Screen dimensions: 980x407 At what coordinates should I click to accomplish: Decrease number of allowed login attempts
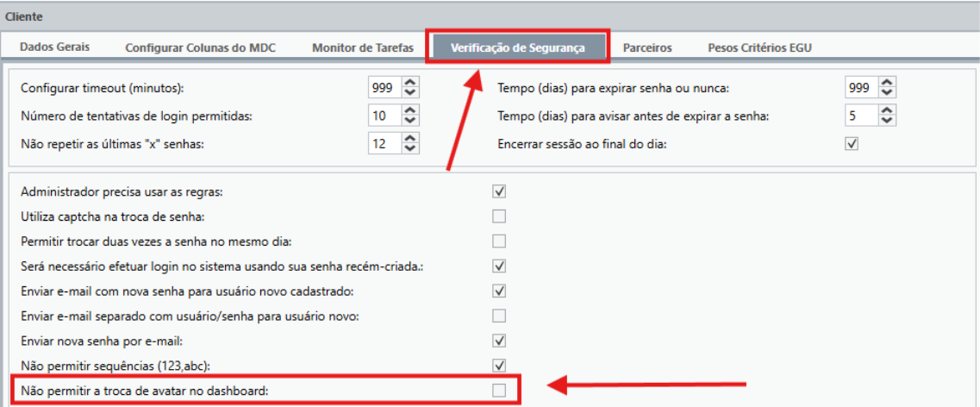[410, 120]
